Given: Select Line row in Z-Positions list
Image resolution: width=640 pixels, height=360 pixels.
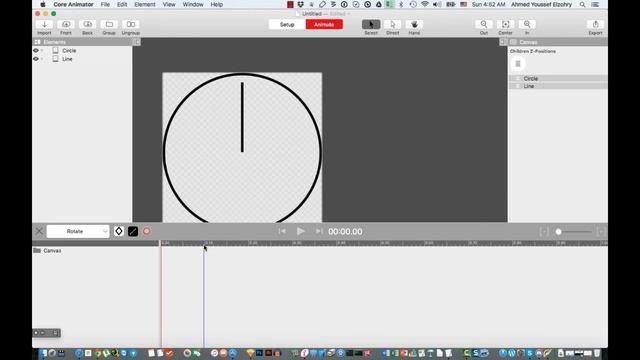Looking at the screenshot, I should click(x=558, y=86).
